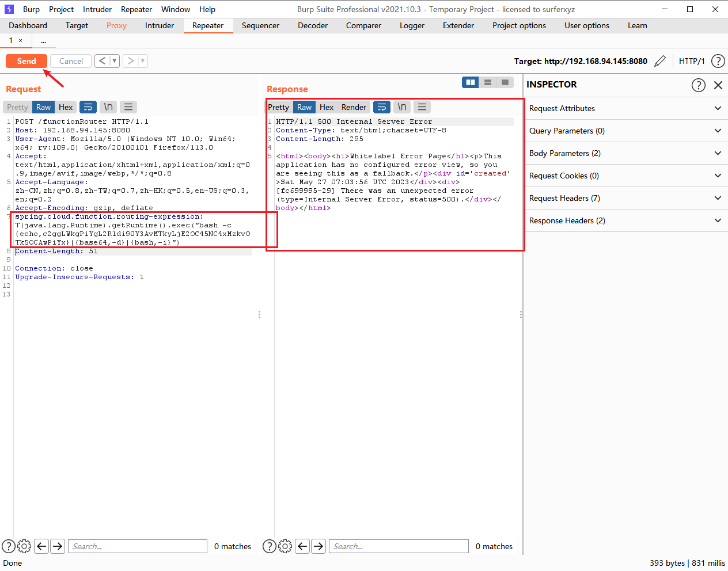
Task: Open the forward history dropdown arrow
Action: pyautogui.click(x=143, y=61)
